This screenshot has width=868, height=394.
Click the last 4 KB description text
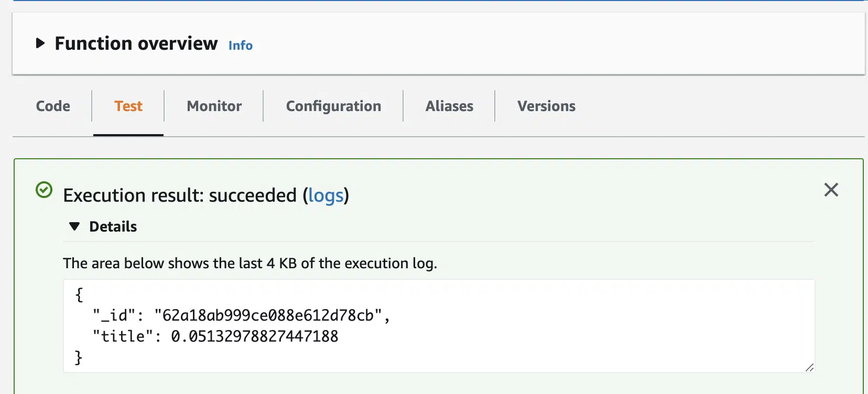coord(250,263)
